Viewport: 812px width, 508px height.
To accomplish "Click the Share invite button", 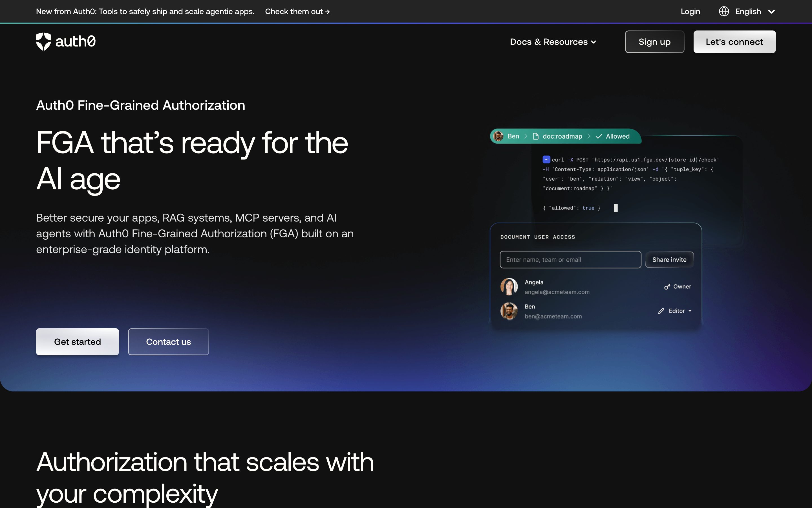I will coord(669,259).
